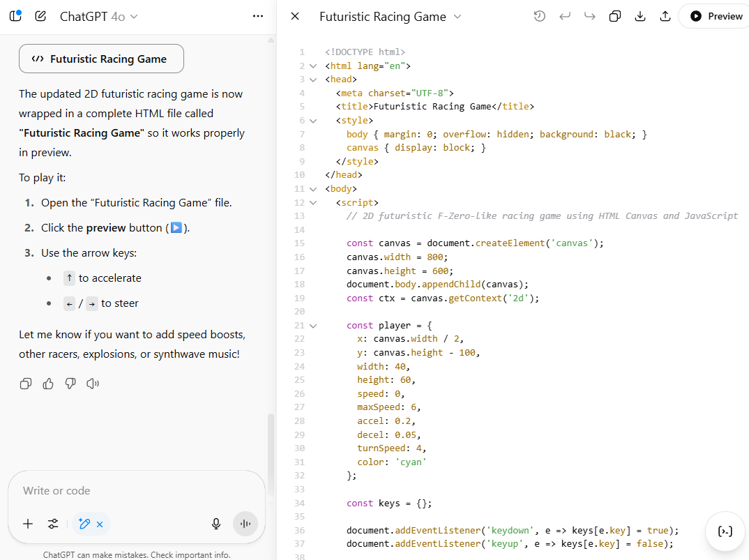749x560 pixels.
Task: Click the chat panel scrollbar thumb
Action: (271, 454)
